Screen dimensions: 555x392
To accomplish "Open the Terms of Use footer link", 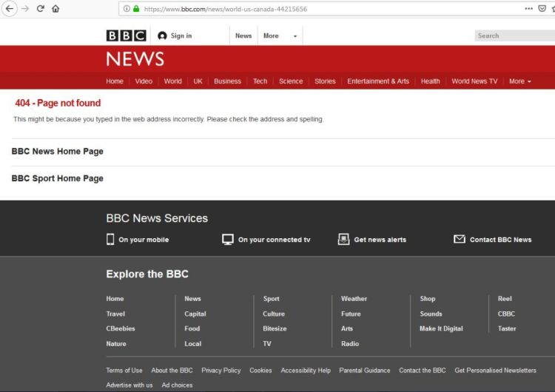I will click(x=124, y=371).
